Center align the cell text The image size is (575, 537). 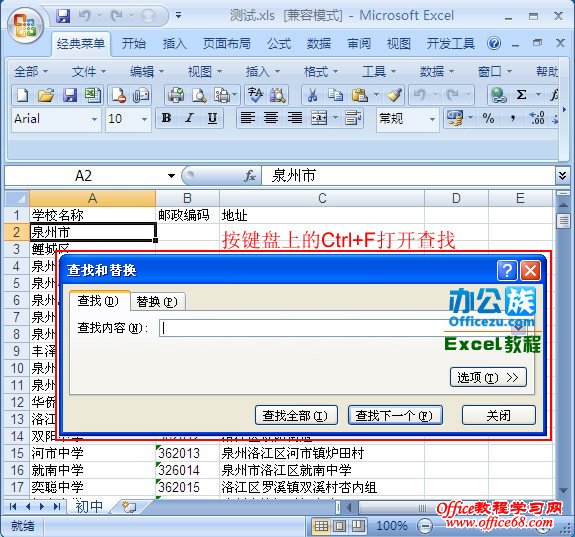coord(271,118)
